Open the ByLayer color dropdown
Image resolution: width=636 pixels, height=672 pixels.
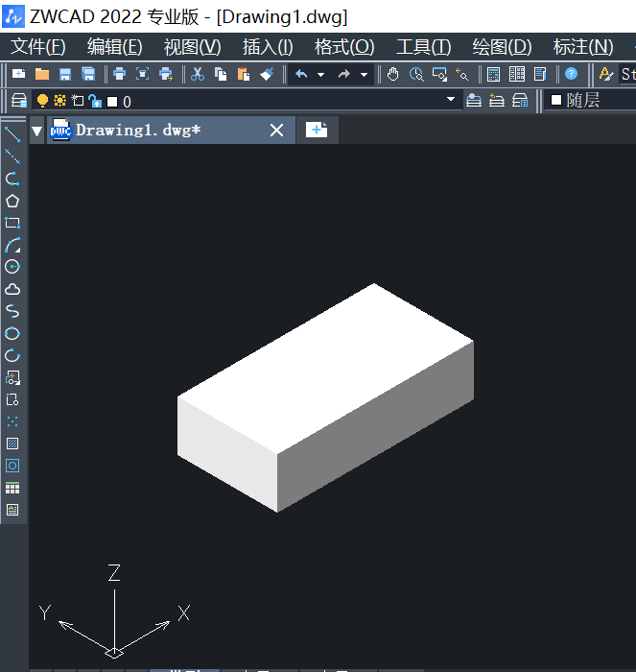coord(590,100)
